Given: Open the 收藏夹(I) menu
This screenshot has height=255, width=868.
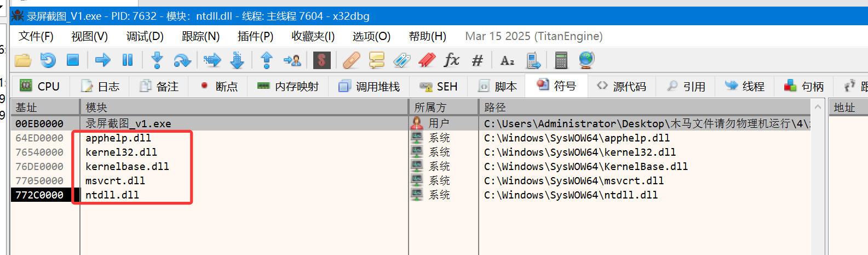Looking at the screenshot, I should tap(313, 36).
